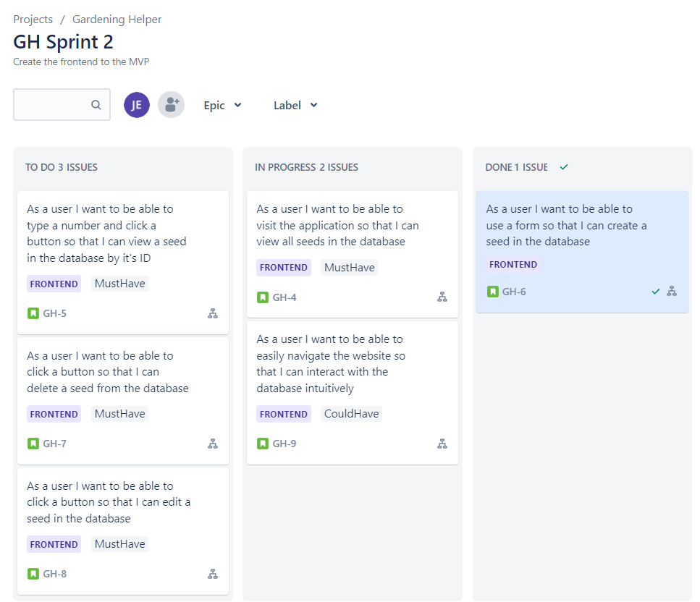
Task: Open the Epic filter dropdown
Action: coord(222,106)
